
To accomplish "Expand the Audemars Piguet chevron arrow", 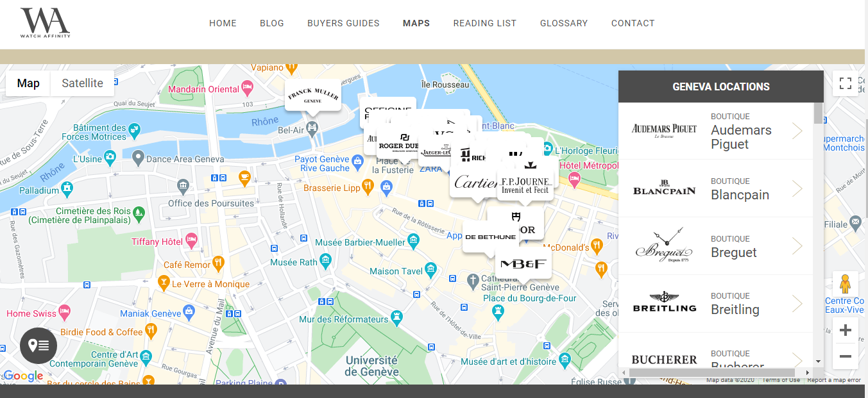I will [797, 131].
